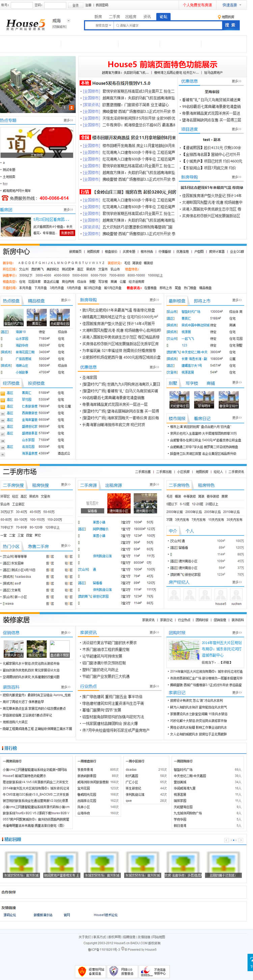Open the 智盟时代广场 thumbnail in 热点楼盘
The height and width of the screenshot is (980, 253).
point(14,318)
